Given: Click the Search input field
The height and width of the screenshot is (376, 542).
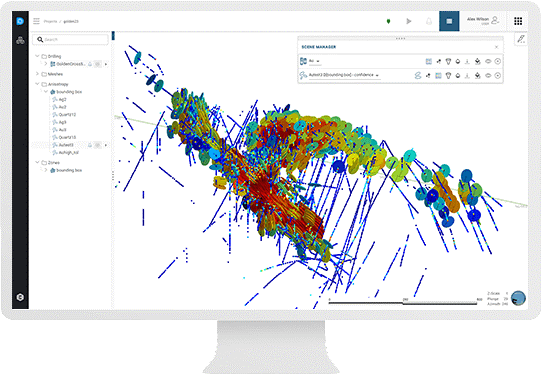Looking at the screenshot, I should (71, 39).
